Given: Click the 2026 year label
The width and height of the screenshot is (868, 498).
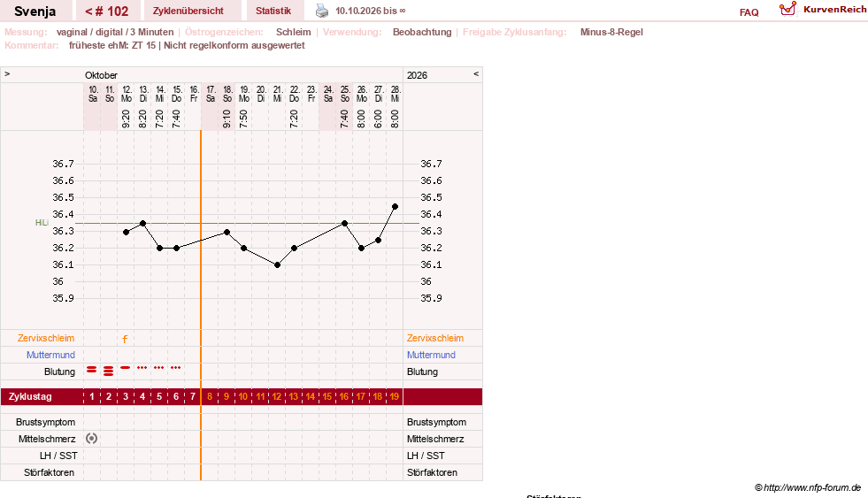Looking at the screenshot, I should pos(417,75).
